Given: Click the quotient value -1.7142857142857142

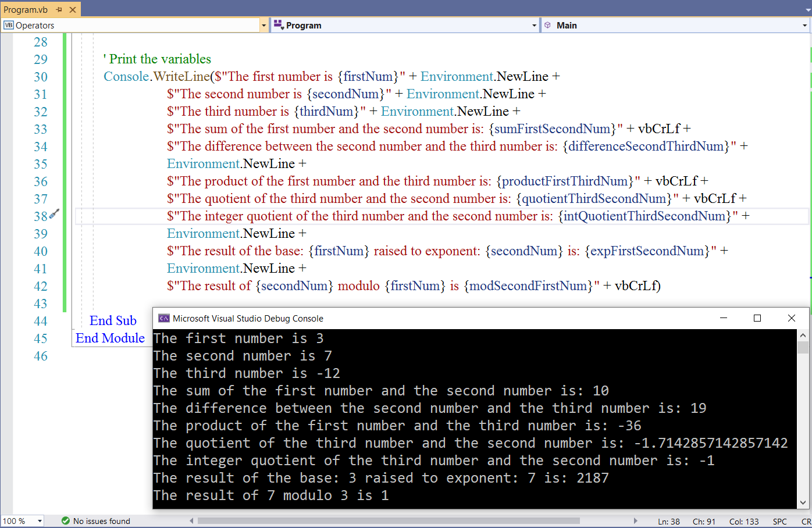Looking at the screenshot, I should pyautogui.click(x=711, y=443).
